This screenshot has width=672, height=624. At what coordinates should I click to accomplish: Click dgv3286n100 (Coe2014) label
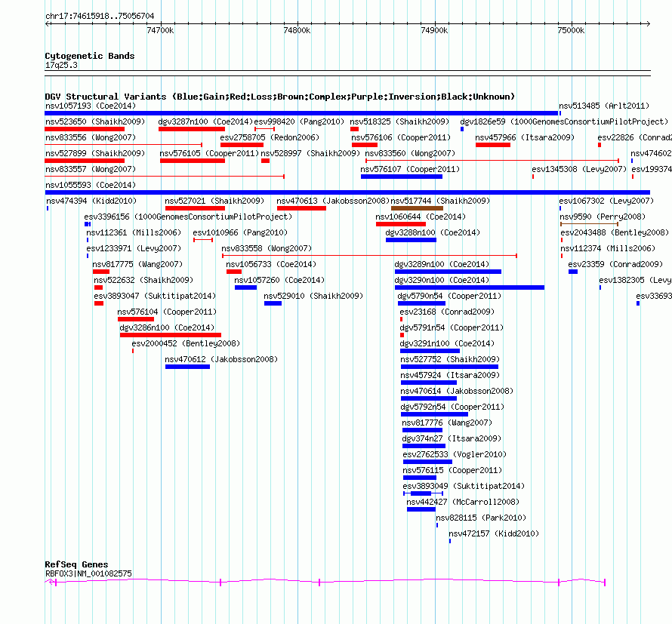point(167,327)
